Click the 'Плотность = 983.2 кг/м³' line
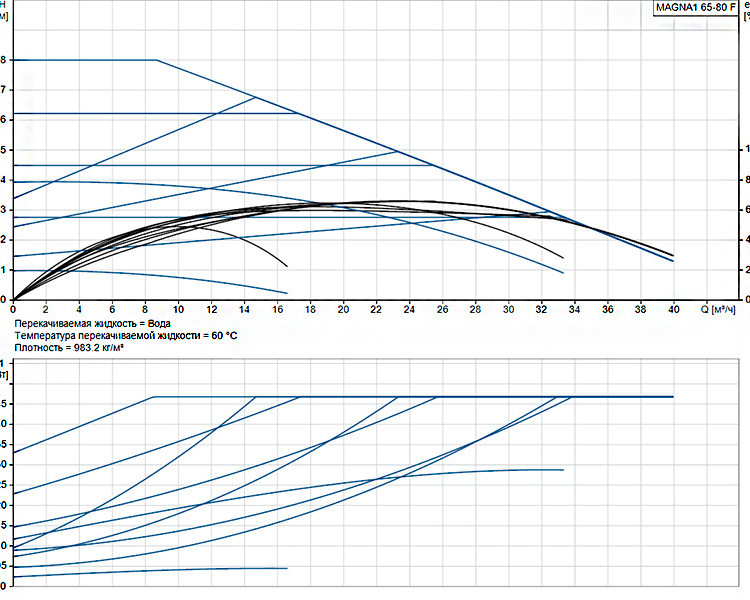This screenshot has width=750, height=600. [69, 348]
